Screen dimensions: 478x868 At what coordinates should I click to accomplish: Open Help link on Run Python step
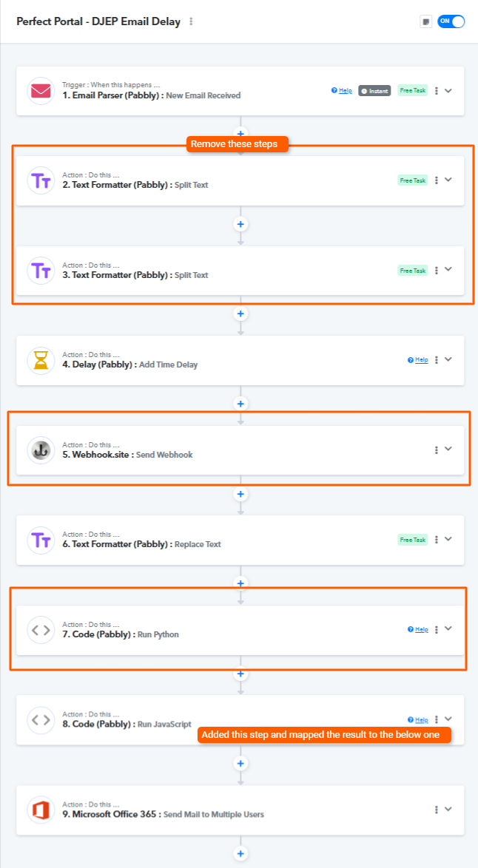coord(418,630)
